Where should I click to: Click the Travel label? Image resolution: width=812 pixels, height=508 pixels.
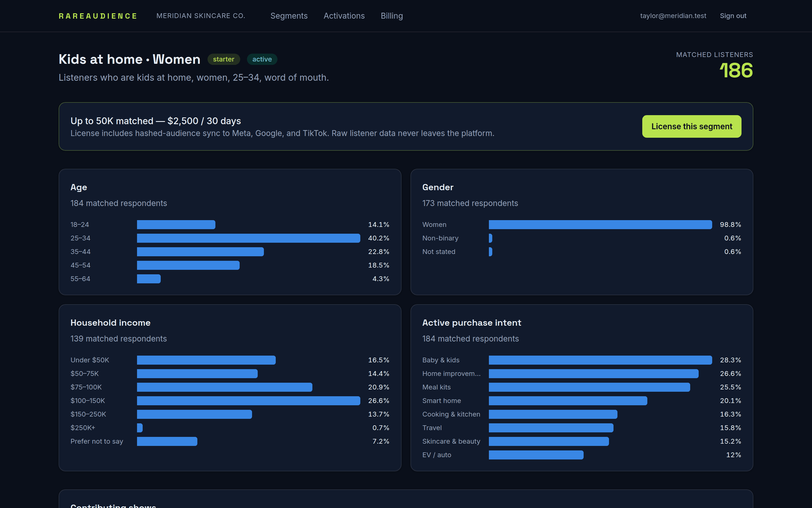coord(432,428)
